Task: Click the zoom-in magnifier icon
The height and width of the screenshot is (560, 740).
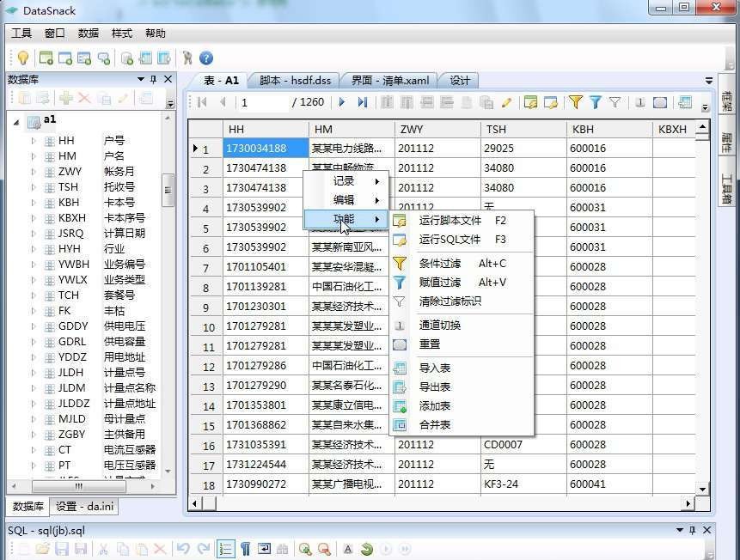Action: coord(305,549)
